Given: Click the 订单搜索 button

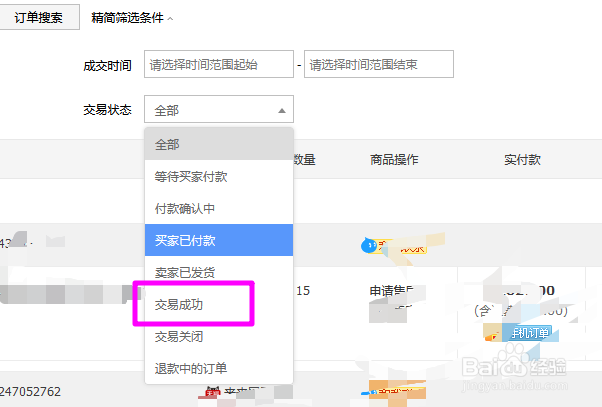Looking at the screenshot, I should (39, 19).
